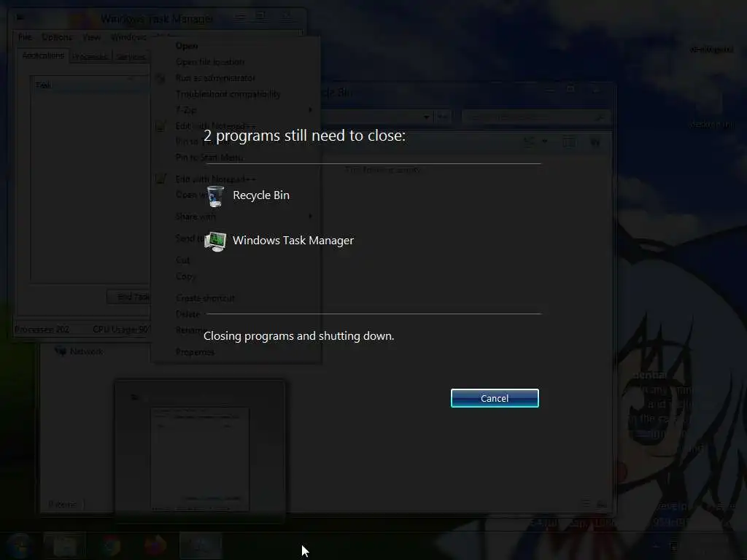
Task: Cancel the shutdown with the Cancel button
Action: (495, 398)
